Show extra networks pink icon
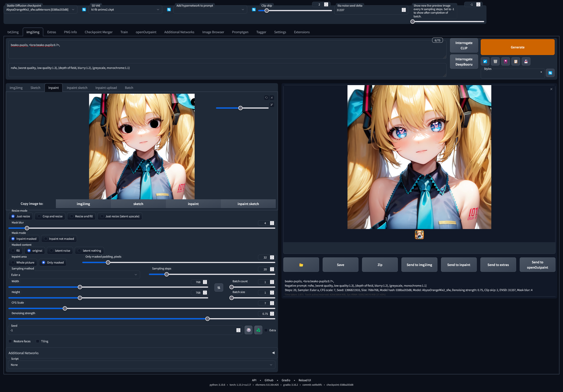This screenshot has height=392, width=563. coord(505,61)
